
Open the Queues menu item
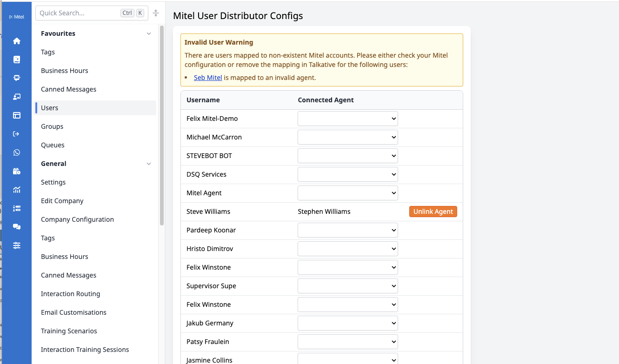pos(53,145)
